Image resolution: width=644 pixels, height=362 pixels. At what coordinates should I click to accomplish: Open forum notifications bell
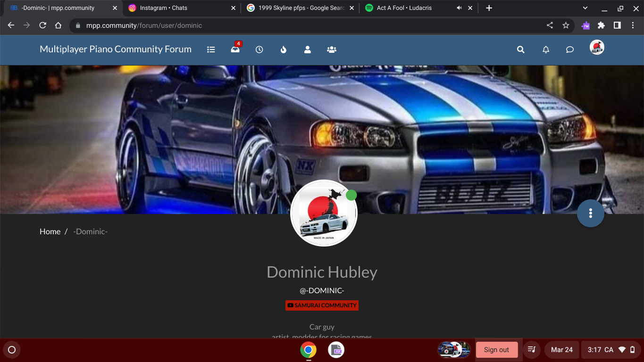tap(546, 49)
